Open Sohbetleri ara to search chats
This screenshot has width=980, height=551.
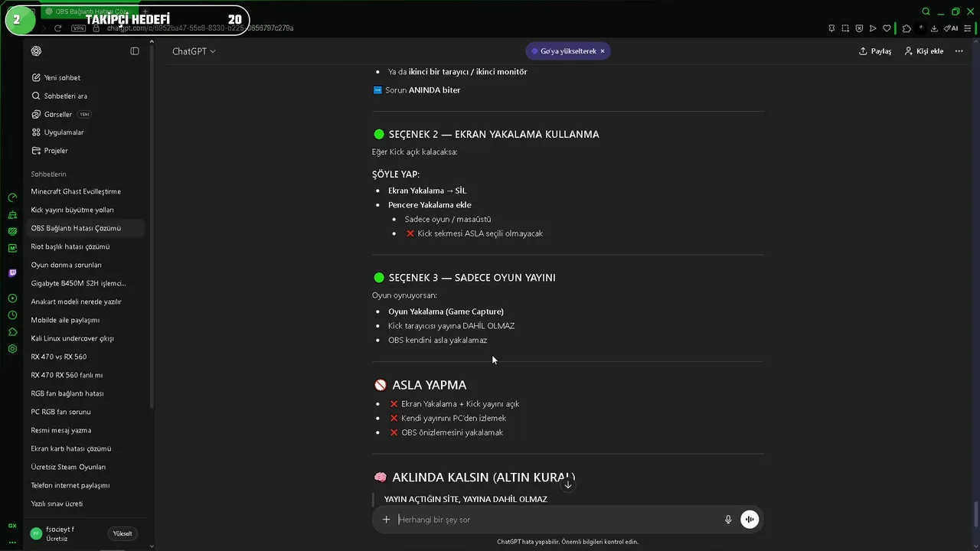tap(59, 96)
